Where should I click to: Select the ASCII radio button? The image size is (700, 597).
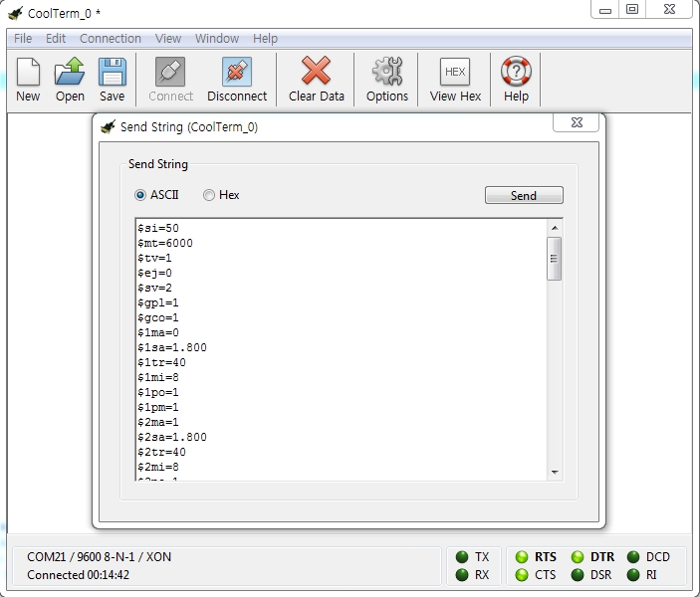[x=140, y=195]
